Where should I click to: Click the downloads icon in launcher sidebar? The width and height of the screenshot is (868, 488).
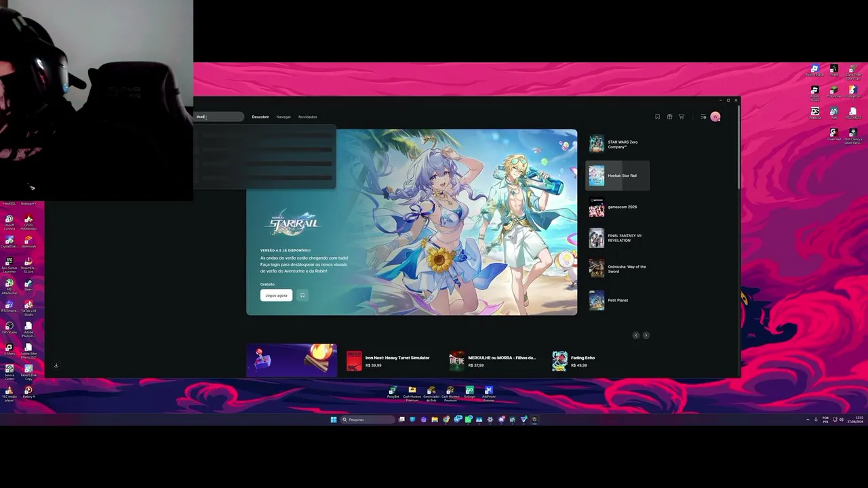(x=56, y=365)
